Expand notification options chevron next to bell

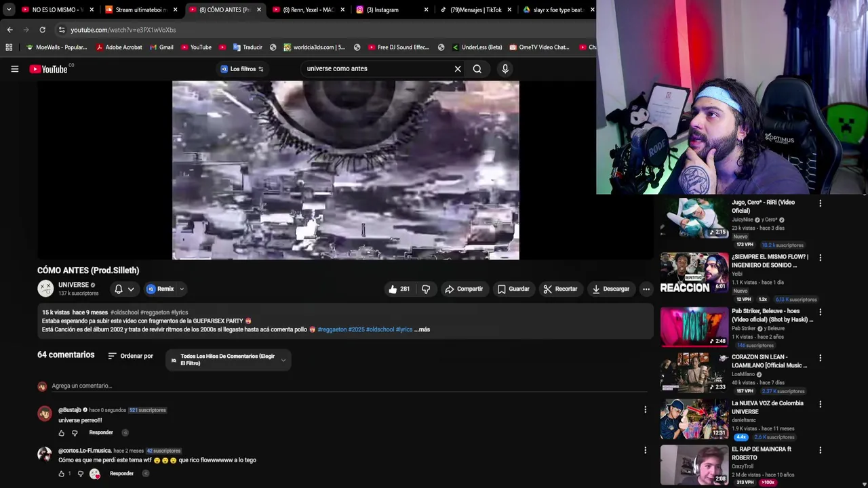(x=131, y=289)
